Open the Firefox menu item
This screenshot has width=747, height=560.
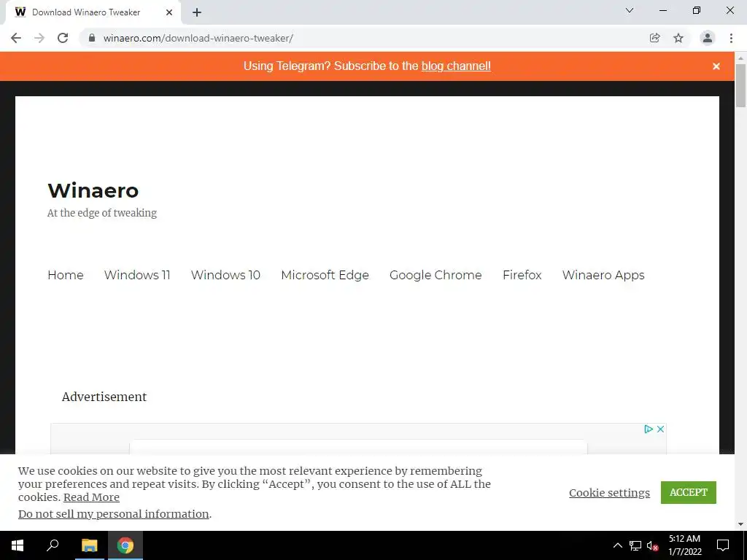pyautogui.click(x=522, y=275)
